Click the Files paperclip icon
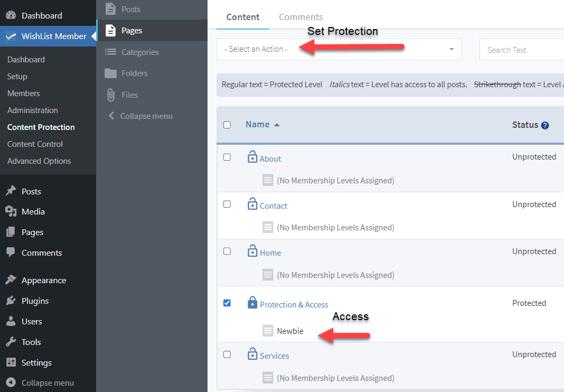564x392 pixels. pos(110,95)
